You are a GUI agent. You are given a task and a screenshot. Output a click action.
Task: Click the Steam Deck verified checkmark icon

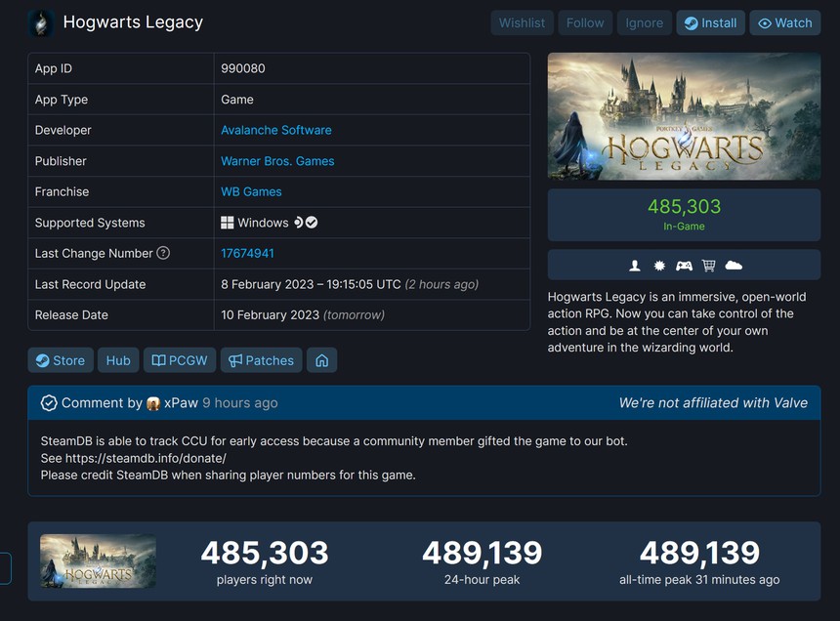tap(312, 223)
